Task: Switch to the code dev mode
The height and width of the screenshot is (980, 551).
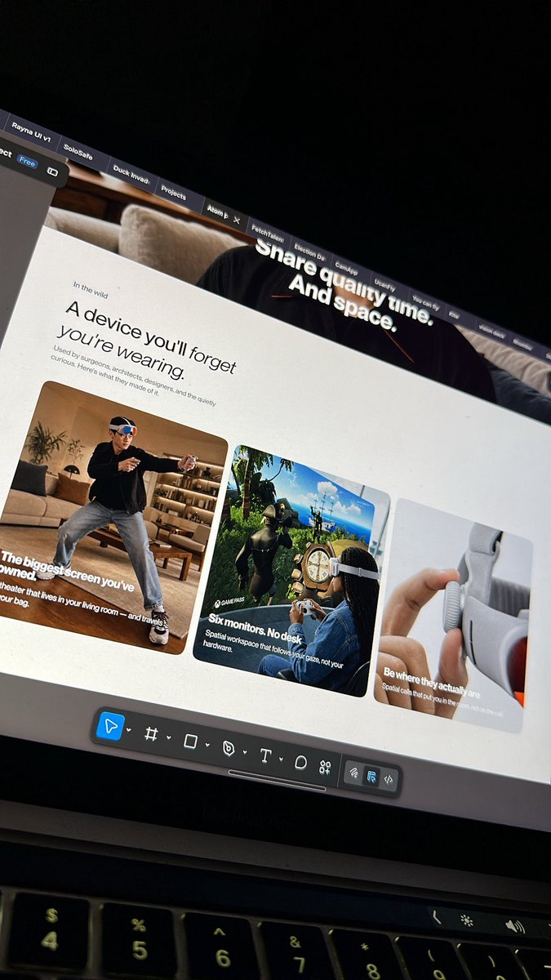Action: tap(389, 779)
